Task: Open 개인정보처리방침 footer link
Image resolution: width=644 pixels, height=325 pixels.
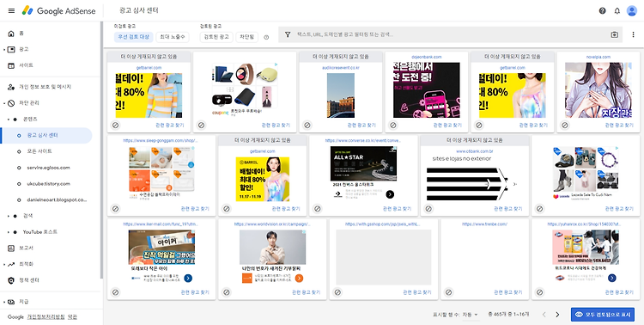Action: pyautogui.click(x=46, y=316)
